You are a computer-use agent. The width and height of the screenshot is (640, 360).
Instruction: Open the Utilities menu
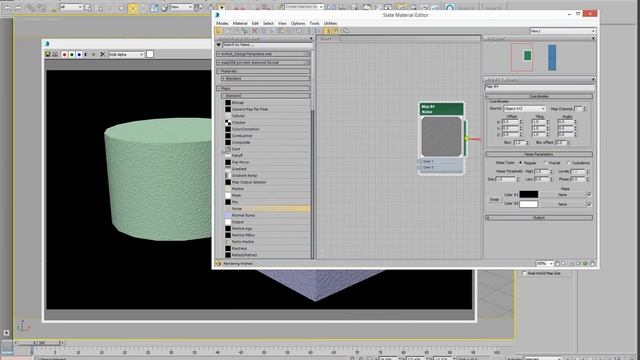tap(331, 23)
